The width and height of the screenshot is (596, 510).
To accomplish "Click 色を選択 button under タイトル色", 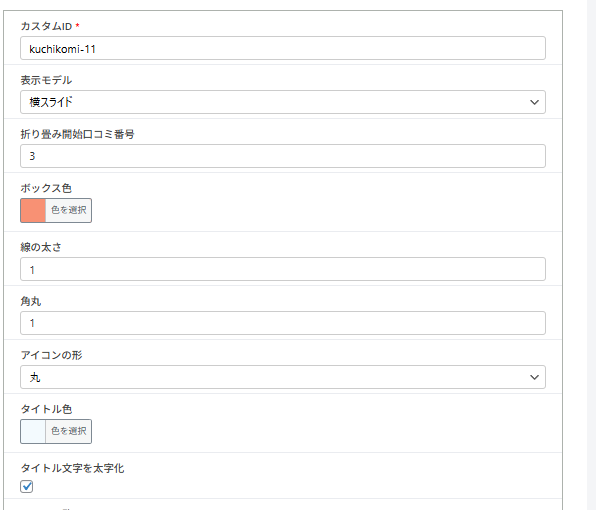I will coord(69,432).
